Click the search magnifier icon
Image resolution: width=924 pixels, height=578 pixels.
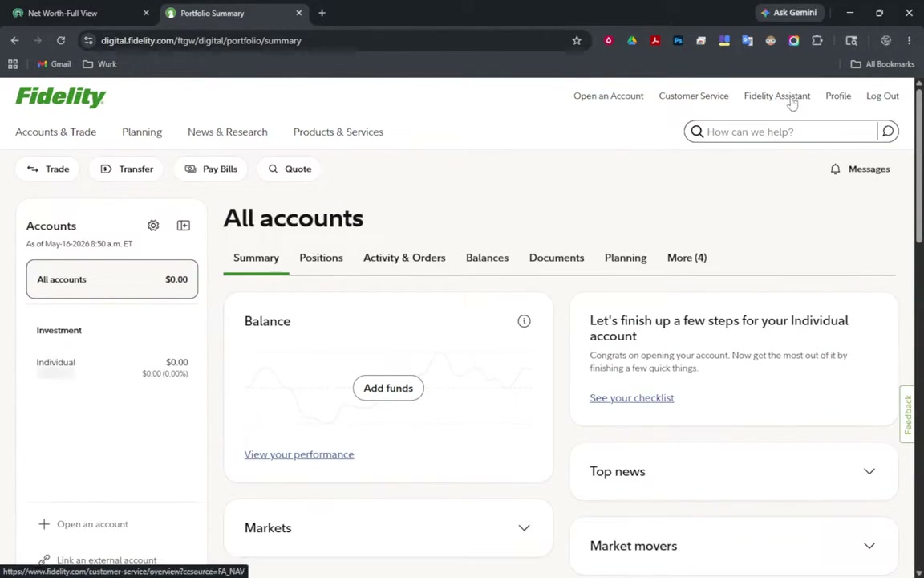[x=696, y=132]
